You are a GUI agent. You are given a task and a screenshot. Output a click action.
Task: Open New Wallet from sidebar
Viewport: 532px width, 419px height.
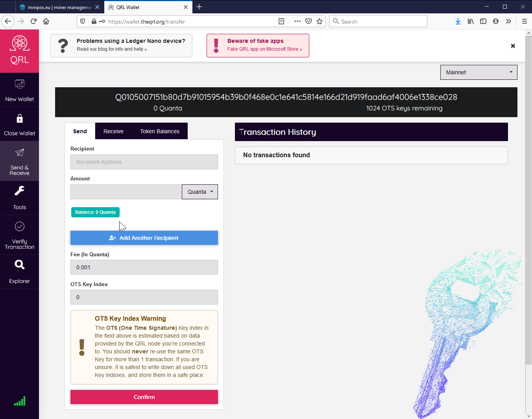(x=19, y=90)
